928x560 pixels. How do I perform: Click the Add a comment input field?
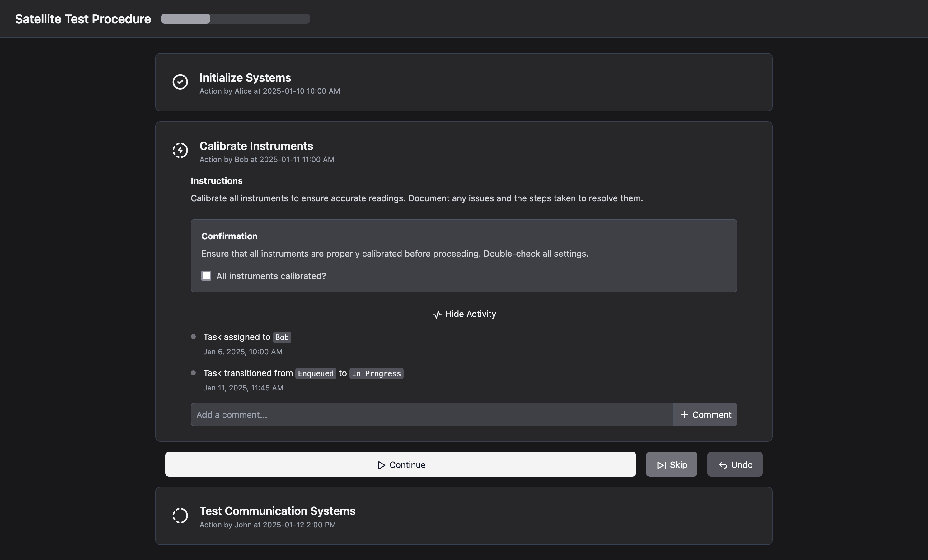414,414
